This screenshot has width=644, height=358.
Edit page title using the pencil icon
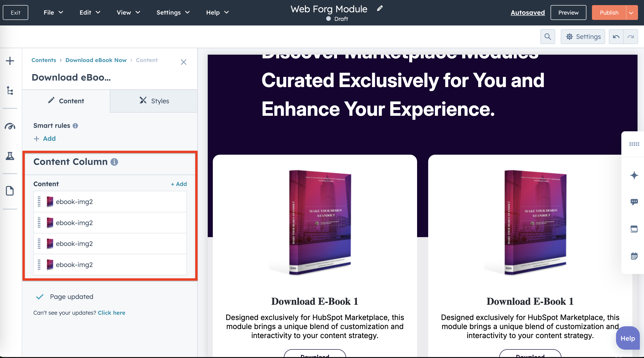coord(380,9)
